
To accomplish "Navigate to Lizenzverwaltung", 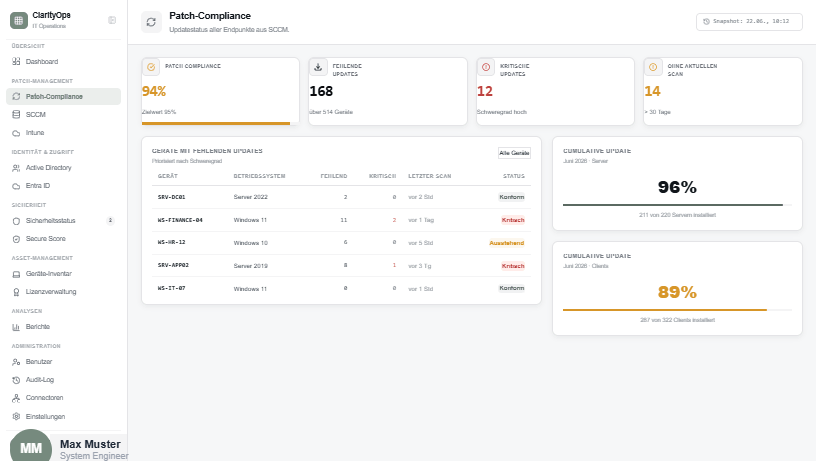I will [x=63, y=292].
